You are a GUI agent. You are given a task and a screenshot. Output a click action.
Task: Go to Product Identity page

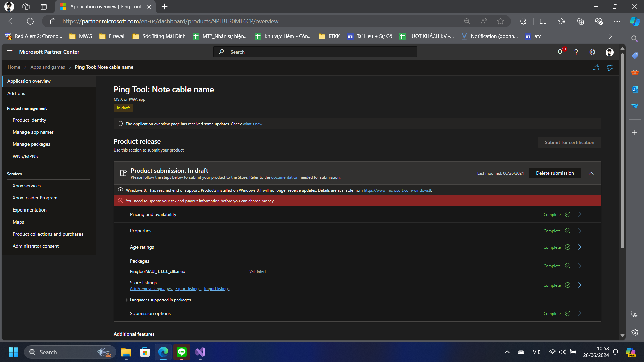click(x=29, y=120)
